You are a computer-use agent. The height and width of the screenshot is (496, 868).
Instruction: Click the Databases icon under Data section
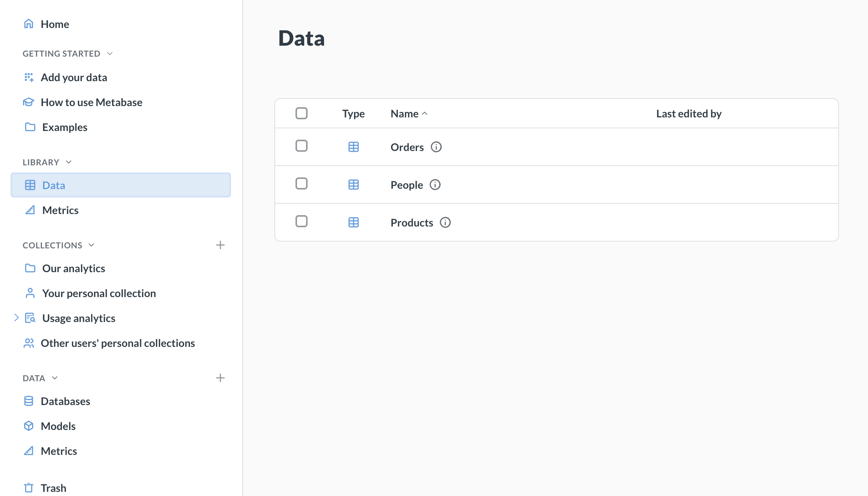pyautogui.click(x=29, y=401)
